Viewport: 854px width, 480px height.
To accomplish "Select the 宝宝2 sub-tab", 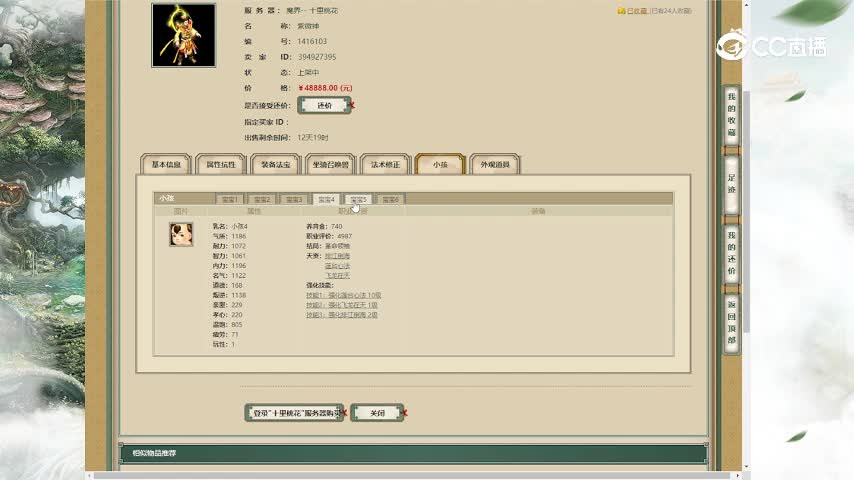I will click(262, 199).
